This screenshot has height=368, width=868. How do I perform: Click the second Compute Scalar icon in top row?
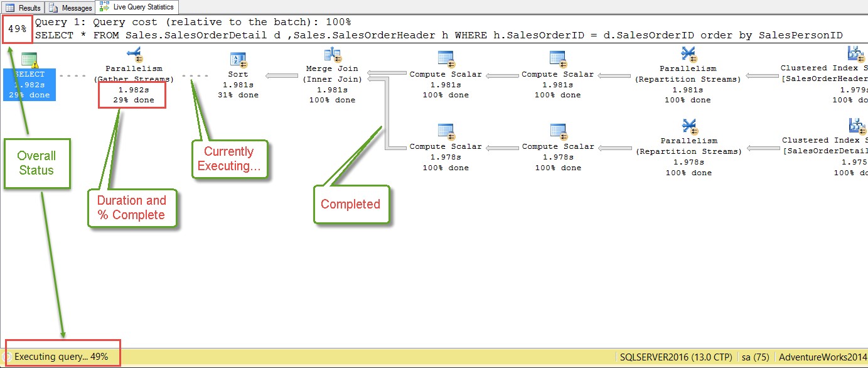click(558, 59)
